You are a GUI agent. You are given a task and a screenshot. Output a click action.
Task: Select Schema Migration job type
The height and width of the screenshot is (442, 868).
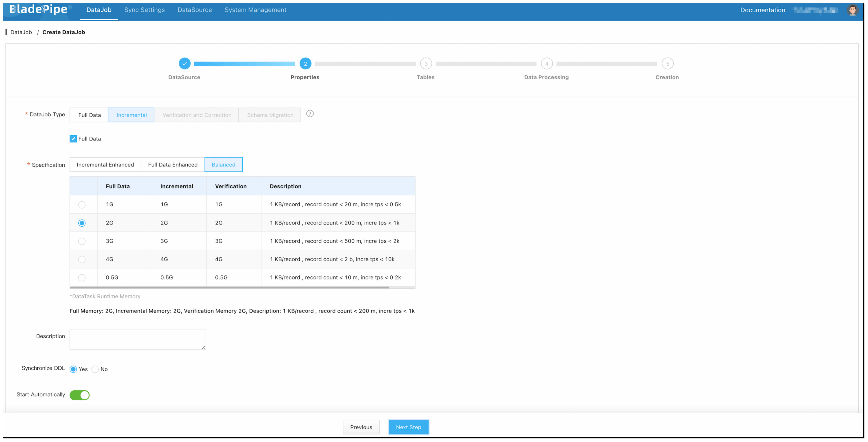(x=270, y=115)
